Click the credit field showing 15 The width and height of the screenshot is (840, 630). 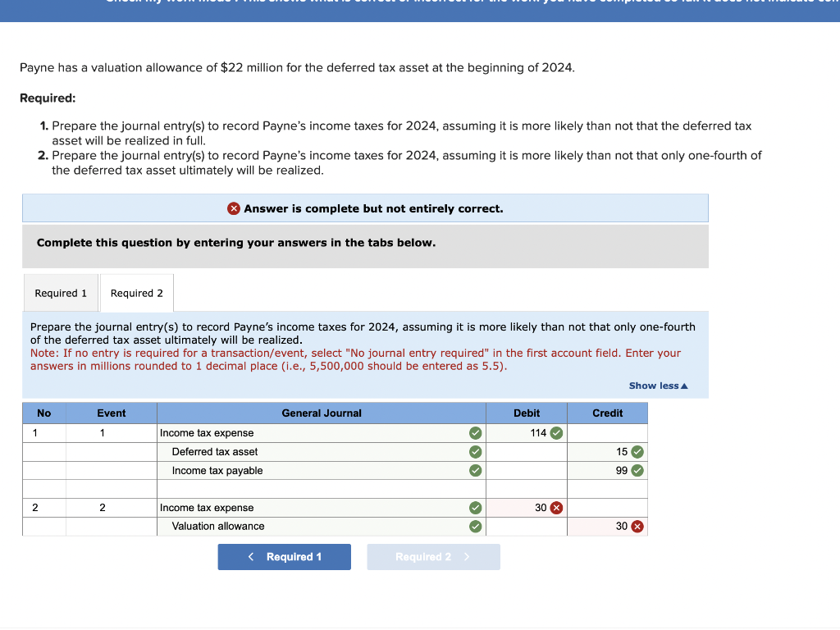[x=608, y=452]
